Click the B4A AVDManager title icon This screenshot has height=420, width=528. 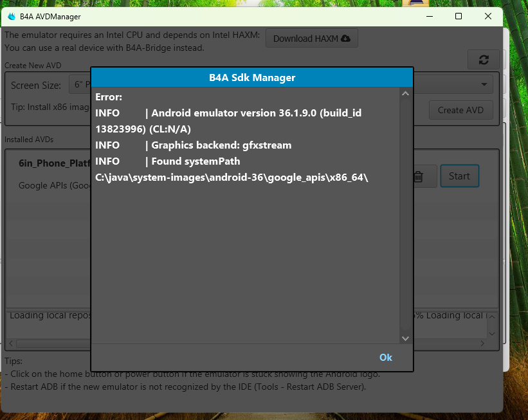coord(12,17)
